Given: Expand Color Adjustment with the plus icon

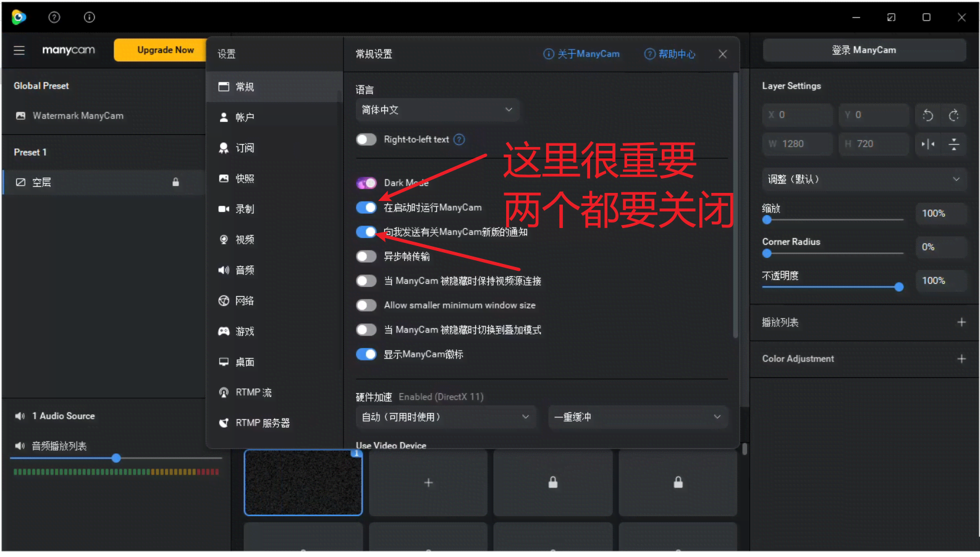Looking at the screenshot, I should 961,359.
